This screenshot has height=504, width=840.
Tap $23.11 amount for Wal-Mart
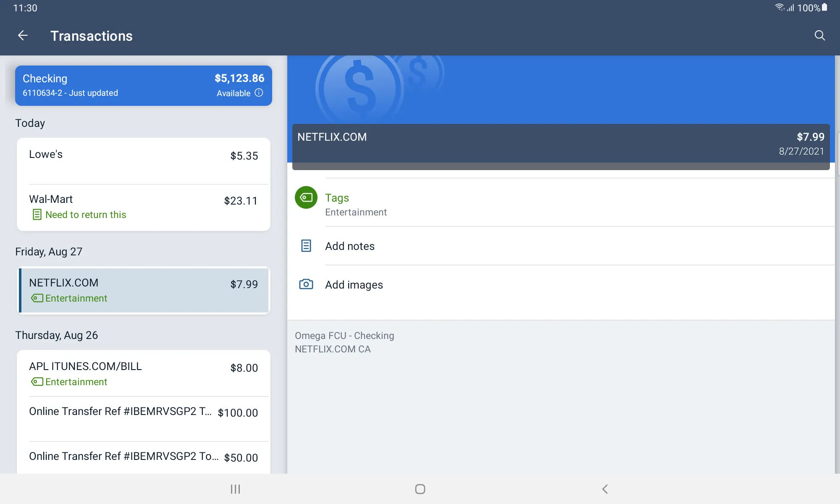(241, 201)
